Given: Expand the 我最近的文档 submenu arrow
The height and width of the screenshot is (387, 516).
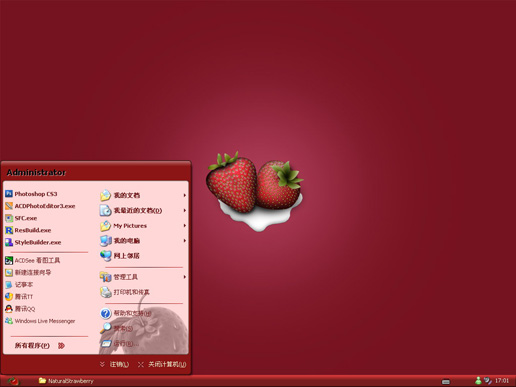Looking at the screenshot, I should 185,210.
